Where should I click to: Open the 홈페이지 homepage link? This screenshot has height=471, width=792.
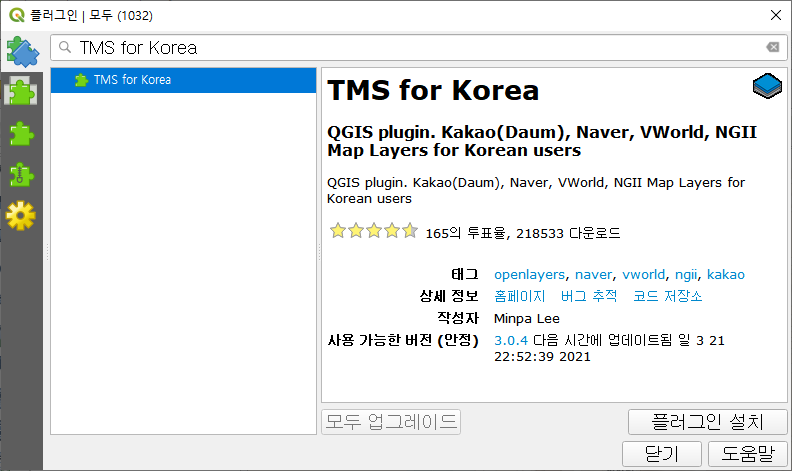click(519, 296)
